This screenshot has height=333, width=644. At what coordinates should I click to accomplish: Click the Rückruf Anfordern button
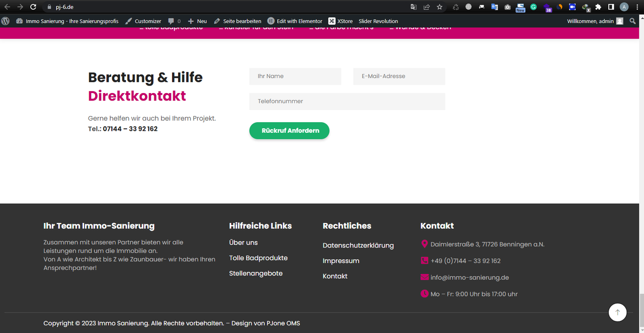point(289,131)
